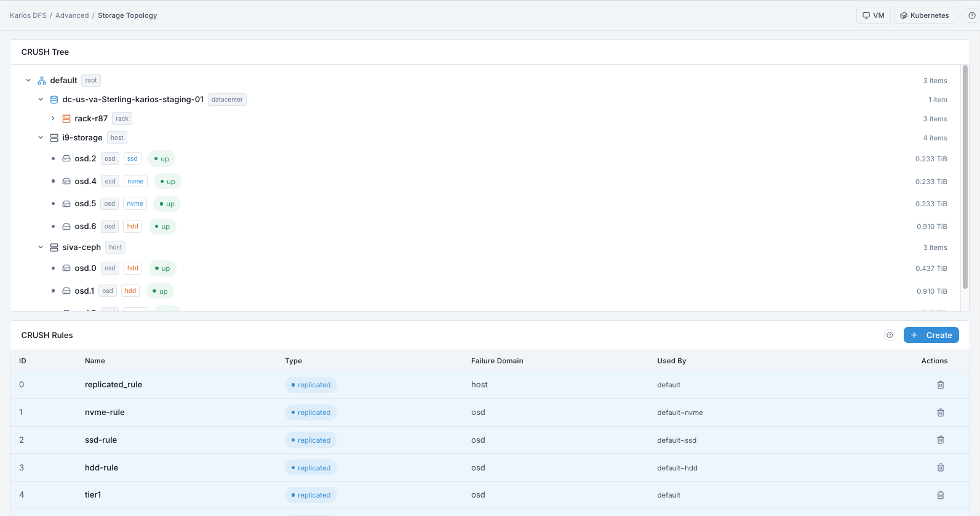Delete the ssd-rule CRUSH rule

point(941,440)
